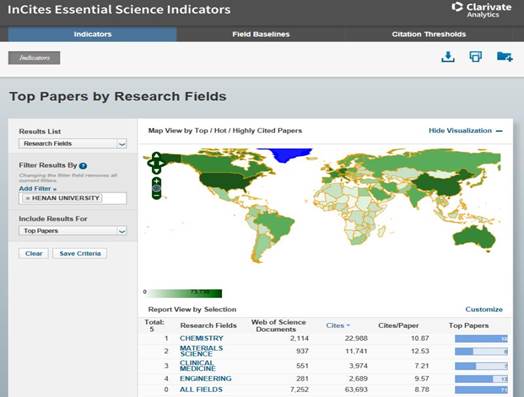The image size is (524, 397).
Task: Switch to Field Baselines tab
Action: coord(261,34)
